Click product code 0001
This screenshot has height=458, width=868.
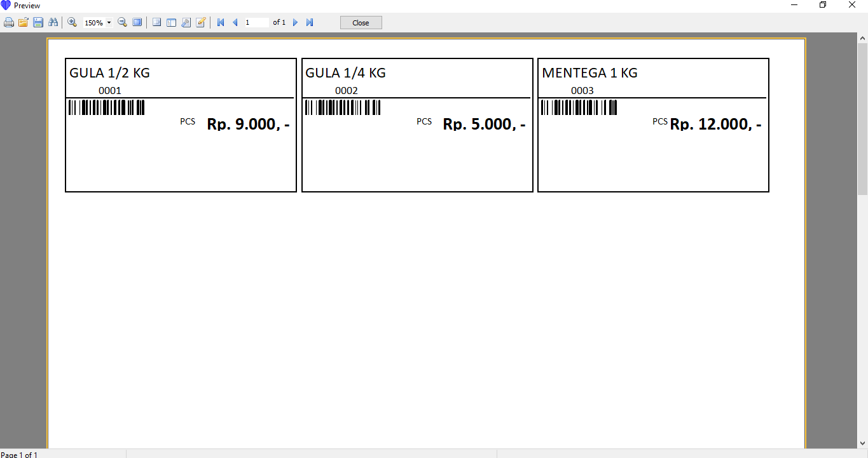coord(109,91)
